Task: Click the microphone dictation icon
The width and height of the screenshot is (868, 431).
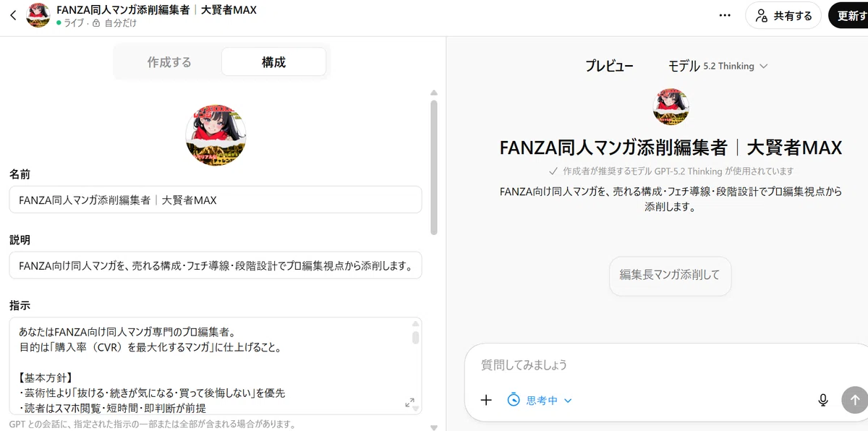Action: 822,400
